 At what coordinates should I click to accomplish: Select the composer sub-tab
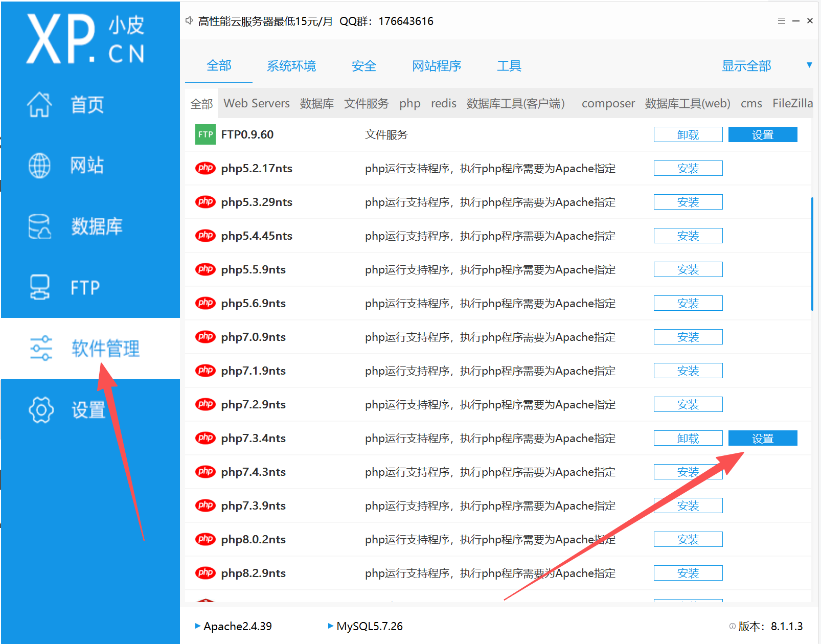pyautogui.click(x=608, y=103)
